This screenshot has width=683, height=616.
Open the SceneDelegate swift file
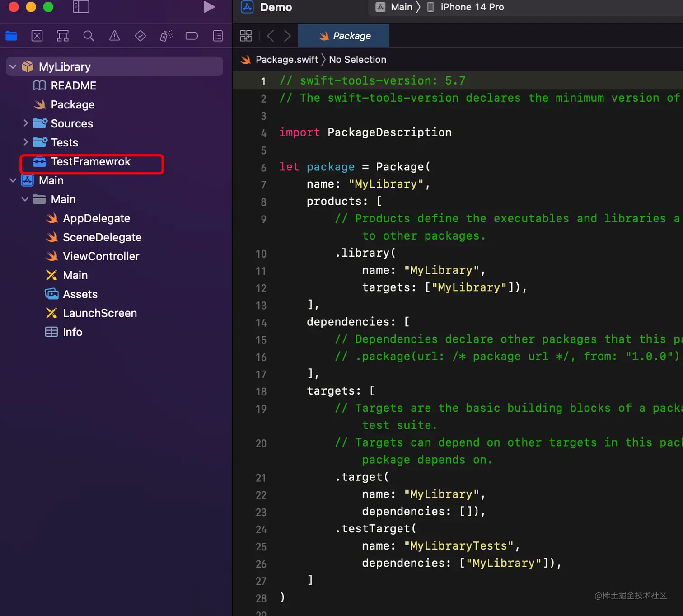click(102, 237)
